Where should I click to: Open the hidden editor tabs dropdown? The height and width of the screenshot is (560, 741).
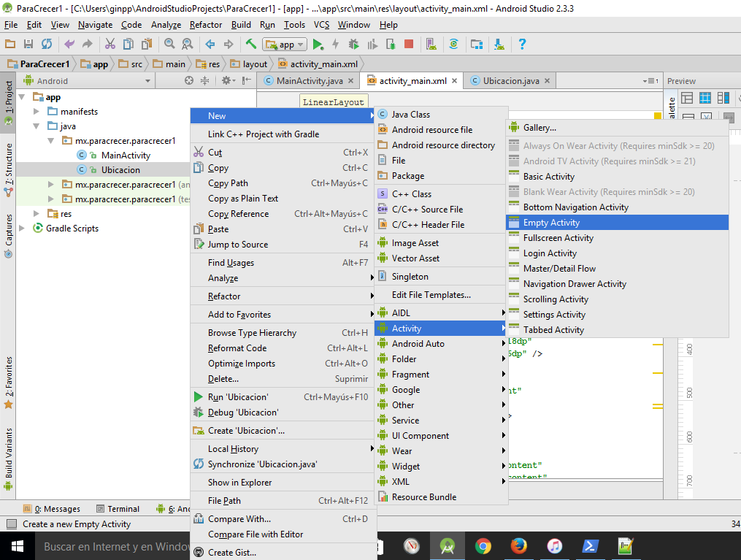[650, 81]
